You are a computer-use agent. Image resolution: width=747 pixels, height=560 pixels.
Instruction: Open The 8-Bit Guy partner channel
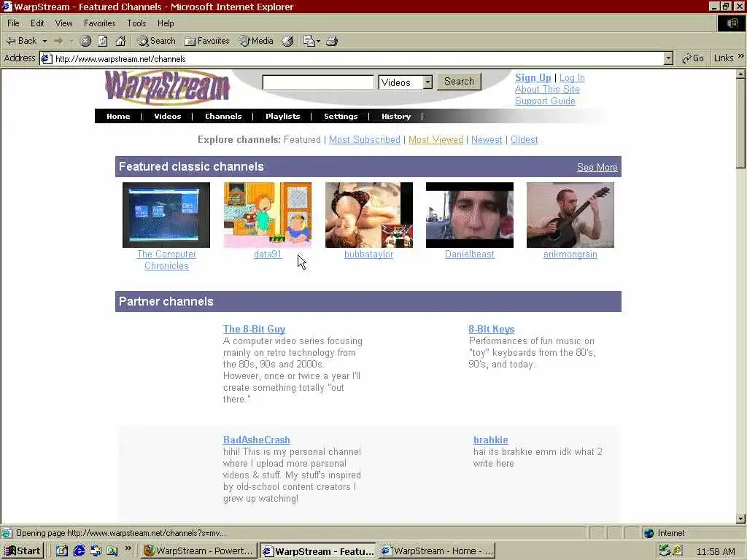click(x=254, y=329)
